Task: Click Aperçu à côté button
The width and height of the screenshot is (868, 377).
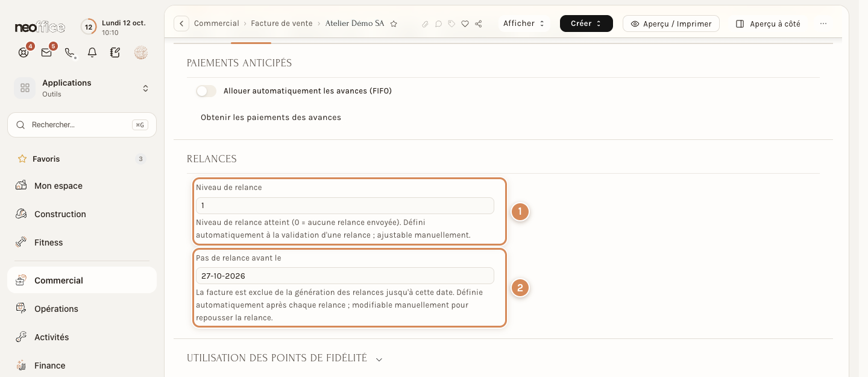Action: click(769, 24)
